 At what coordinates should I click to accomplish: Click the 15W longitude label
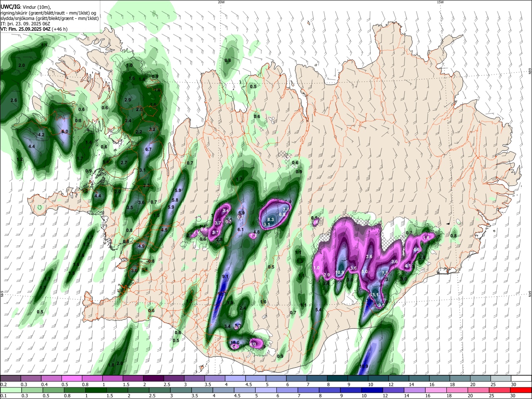point(440,2)
